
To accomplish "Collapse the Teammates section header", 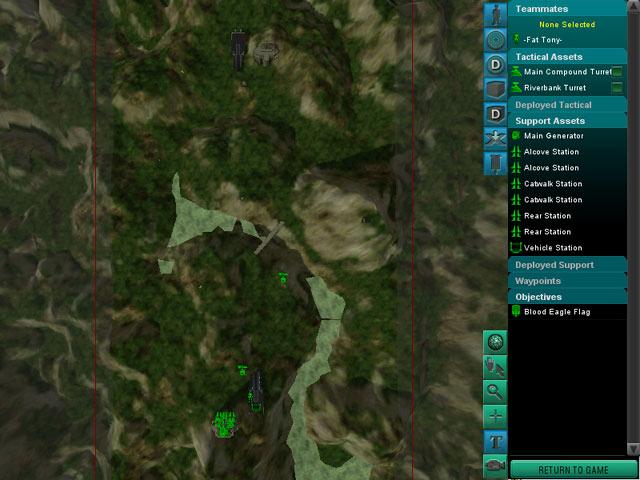I will 567,9.
